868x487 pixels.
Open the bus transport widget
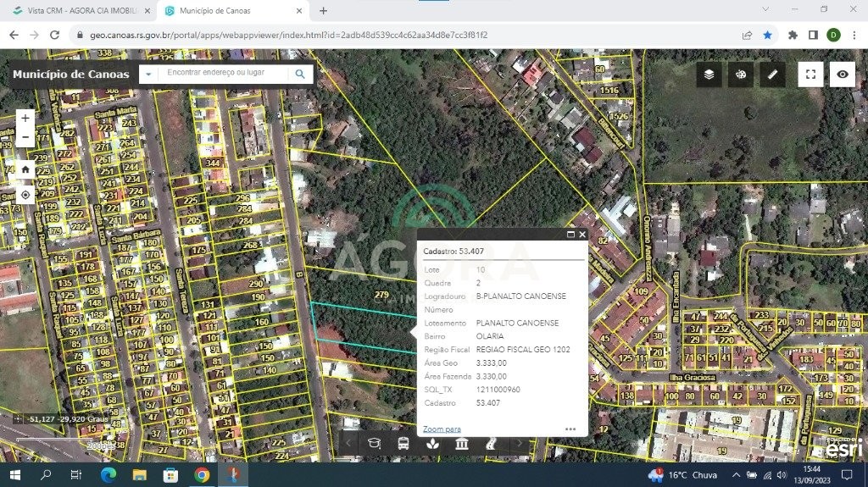pyautogui.click(x=403, y=444)
